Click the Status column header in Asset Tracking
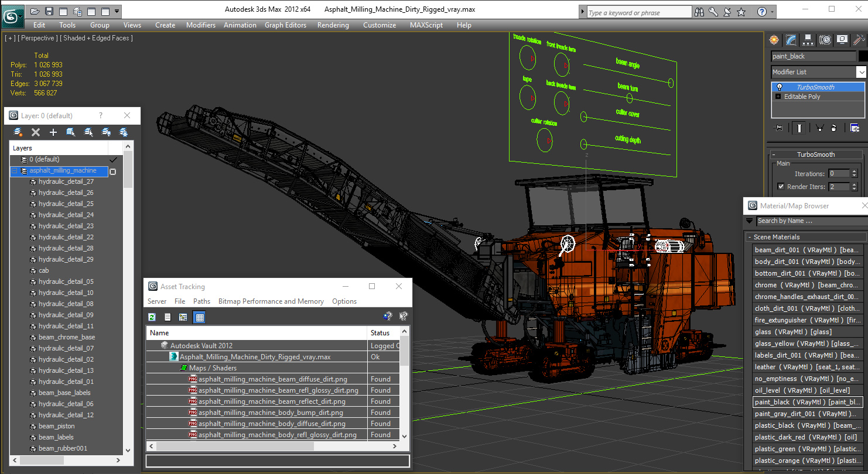 tap(384, 332)
